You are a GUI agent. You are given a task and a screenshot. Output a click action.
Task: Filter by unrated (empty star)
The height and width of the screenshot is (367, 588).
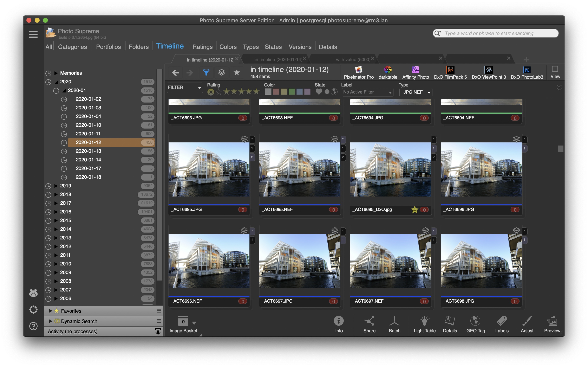coord(219,92)
